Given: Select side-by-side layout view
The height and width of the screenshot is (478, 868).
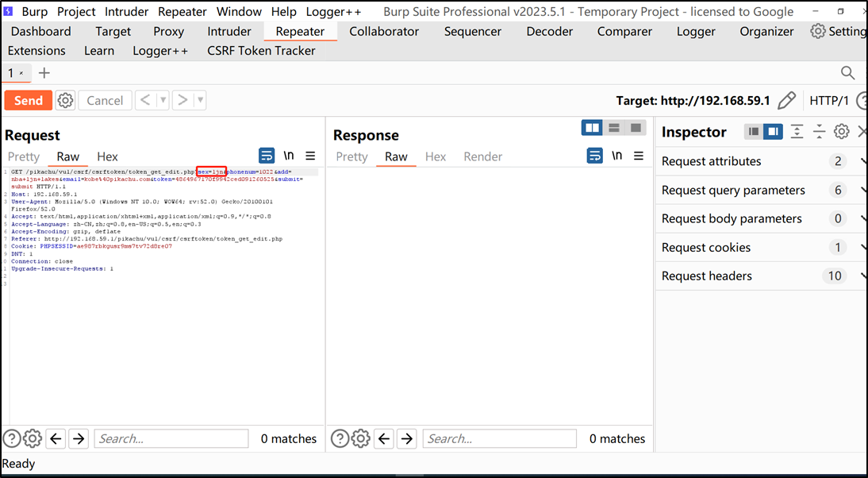Looking at the screenshot, I should click(592, 128).
